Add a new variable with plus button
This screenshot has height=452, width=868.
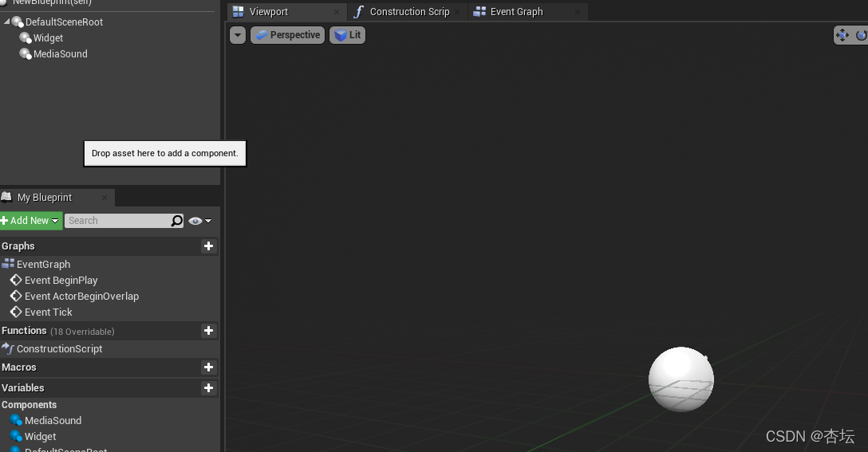pos(208,387)
